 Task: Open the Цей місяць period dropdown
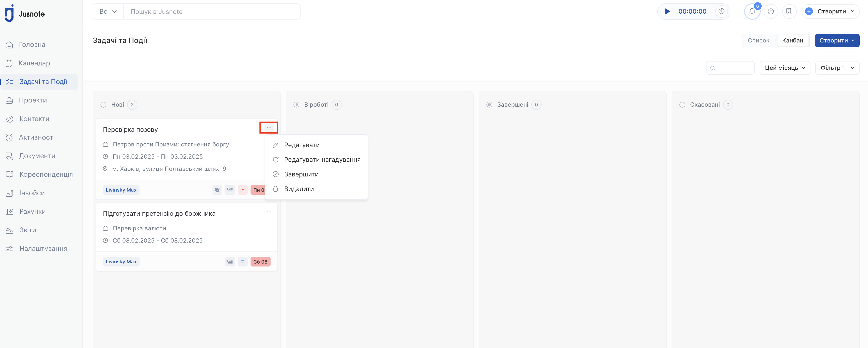[785, 68]
